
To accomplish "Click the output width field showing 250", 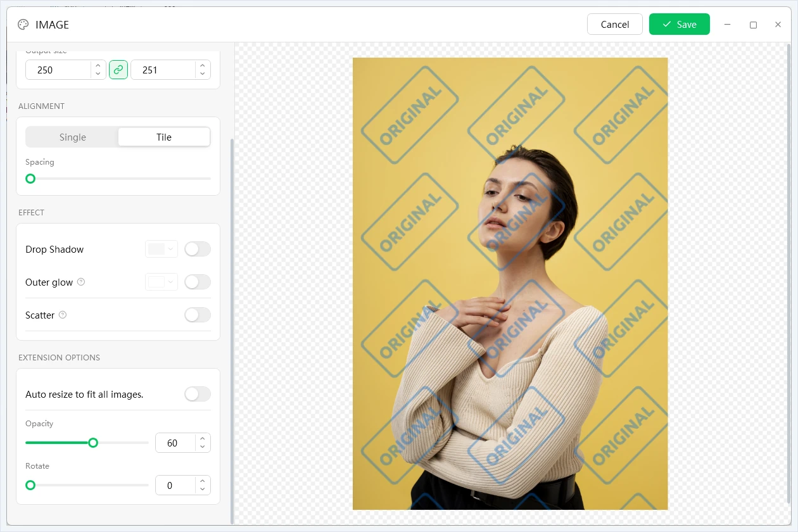I will 58,70.
